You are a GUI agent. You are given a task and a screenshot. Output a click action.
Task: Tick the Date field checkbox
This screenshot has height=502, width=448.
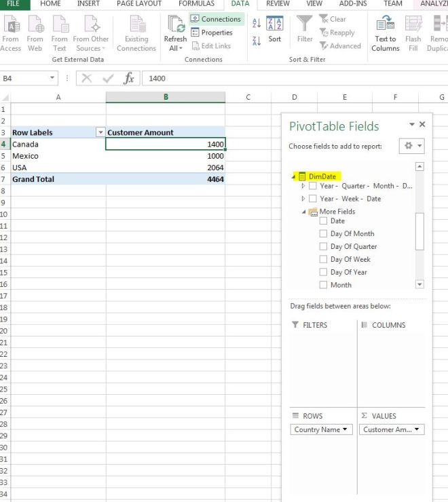point(324,220)
